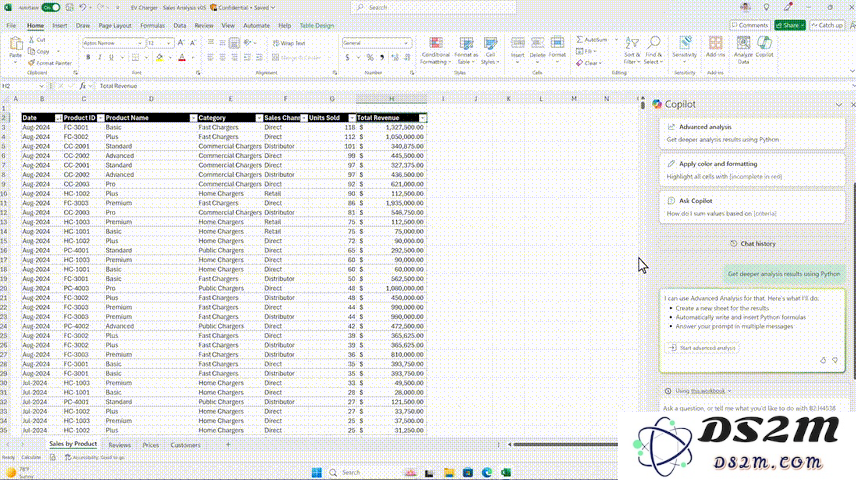Click the Percent Style icon
This screenshot has height=480, width=856.
tap(370, 57)
